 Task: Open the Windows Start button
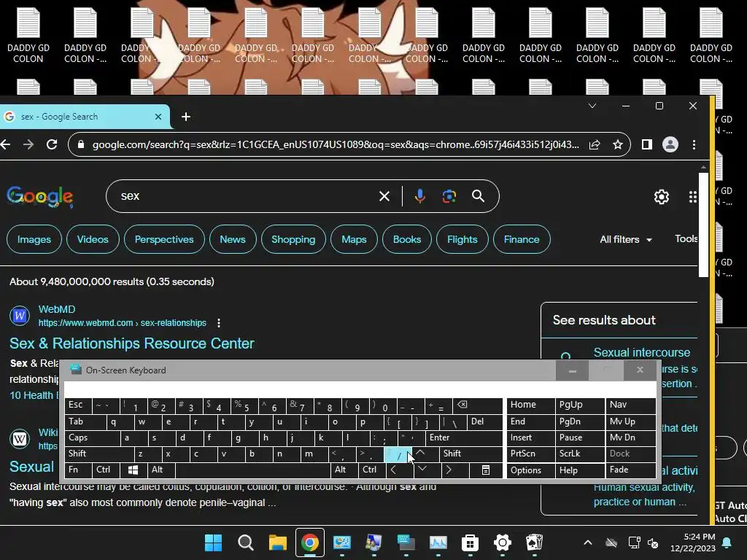pyautogui.click(x=213, y=542)
